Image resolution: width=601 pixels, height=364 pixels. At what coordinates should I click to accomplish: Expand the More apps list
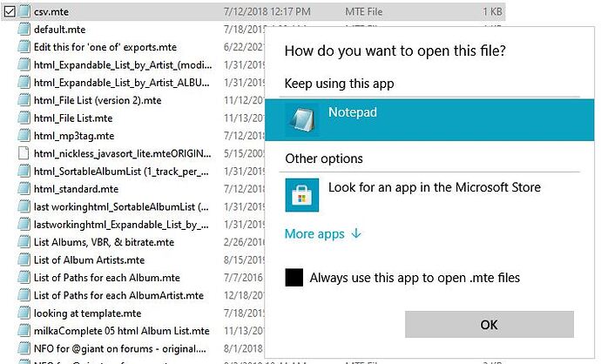[323, 233]
